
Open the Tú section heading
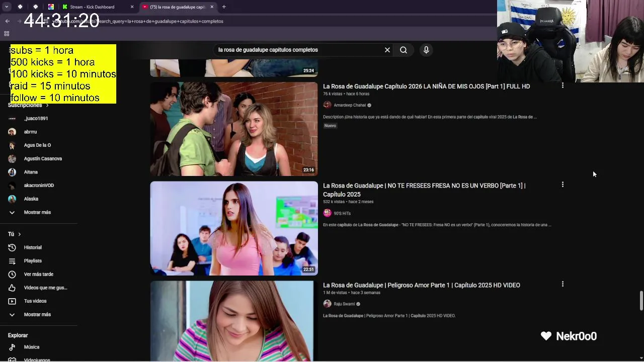tap(15, 234)
